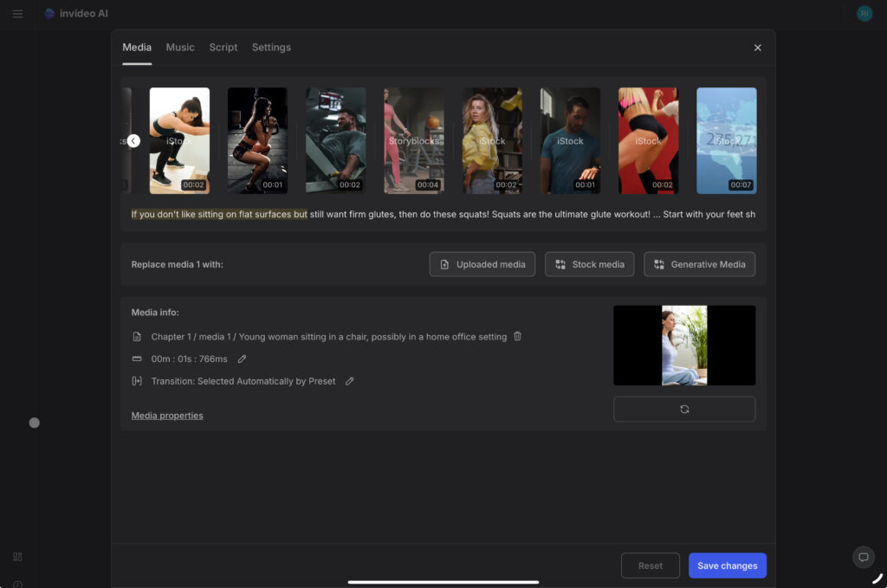Screen dimensions: 887x588
Task: Click the refresh media preview button
Action: point(684,409)
